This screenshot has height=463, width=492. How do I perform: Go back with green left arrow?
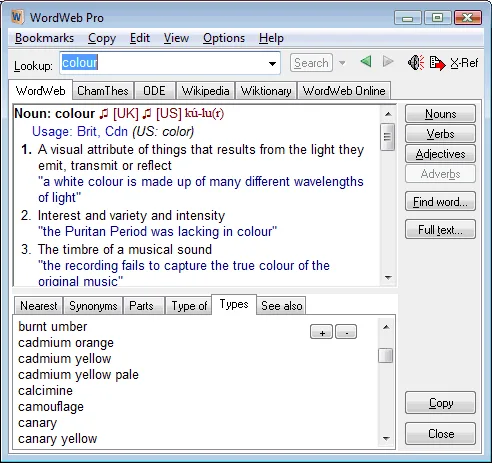point(366,61)
